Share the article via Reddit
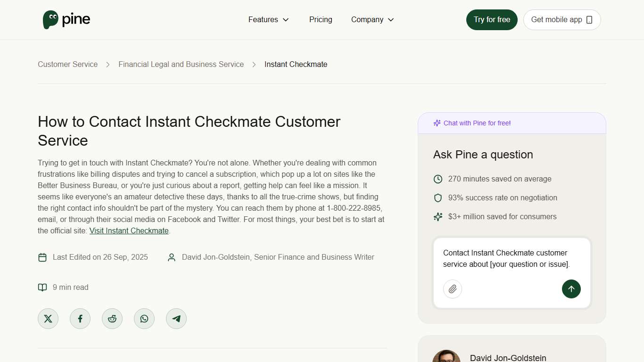The width and height of the screenshot is (644, 362). (112, 318)
